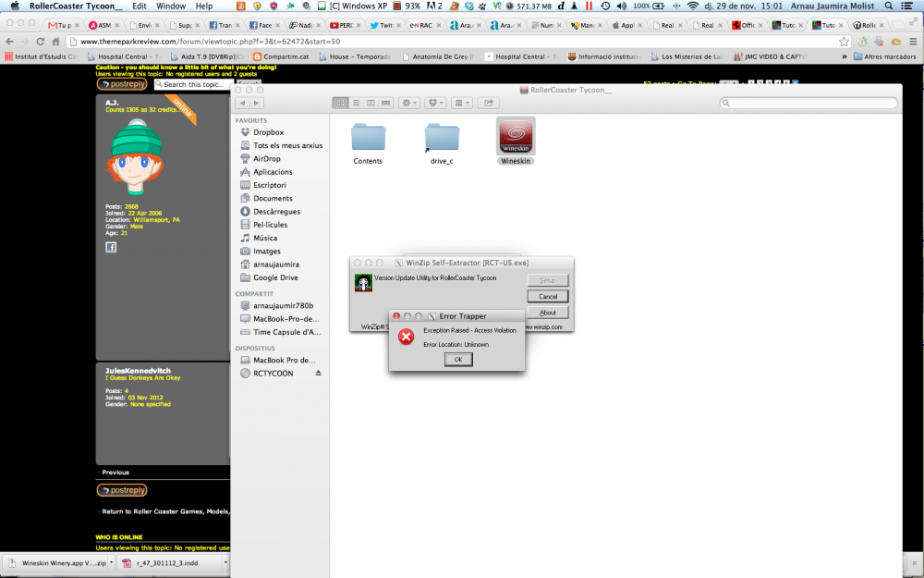This screenshot has width=924, height=578.
Task: Open AirDrop in Finder sidebar
Action: 266,159
